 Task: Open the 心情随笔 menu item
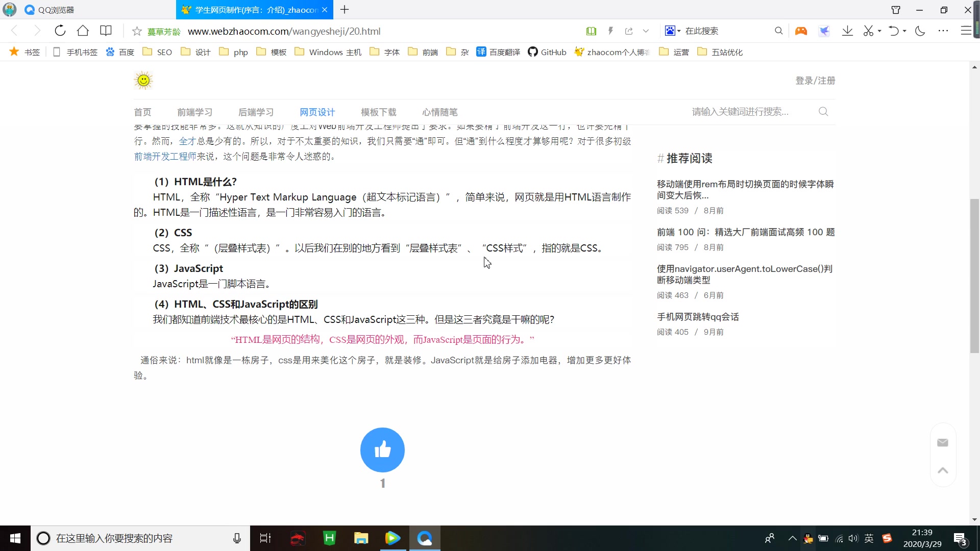tap(439, 112)
